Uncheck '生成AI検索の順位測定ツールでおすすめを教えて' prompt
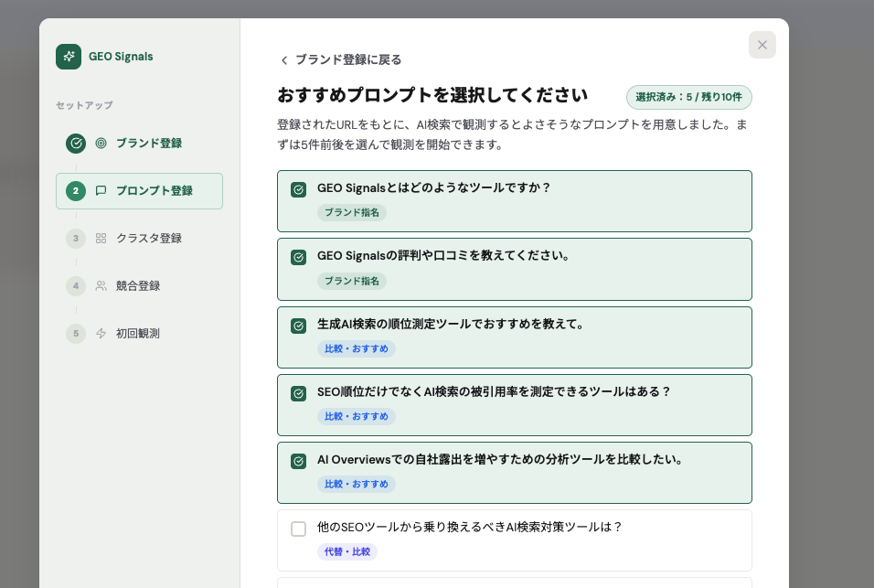Image resolution: width=874 pixels, height=588 pixels. click(x=298, y=326)
